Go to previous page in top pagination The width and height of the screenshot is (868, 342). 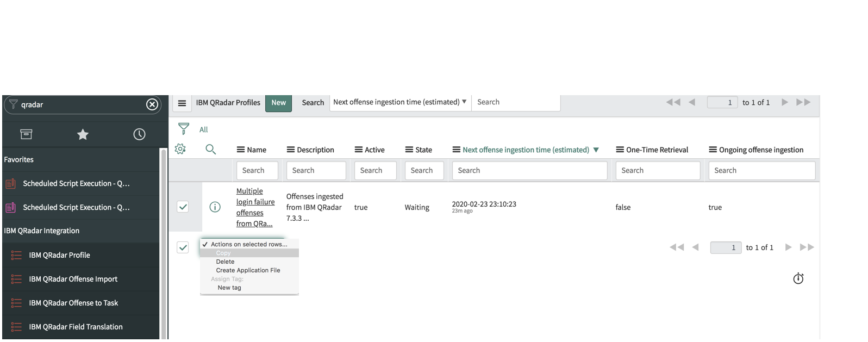coord(692,102)
